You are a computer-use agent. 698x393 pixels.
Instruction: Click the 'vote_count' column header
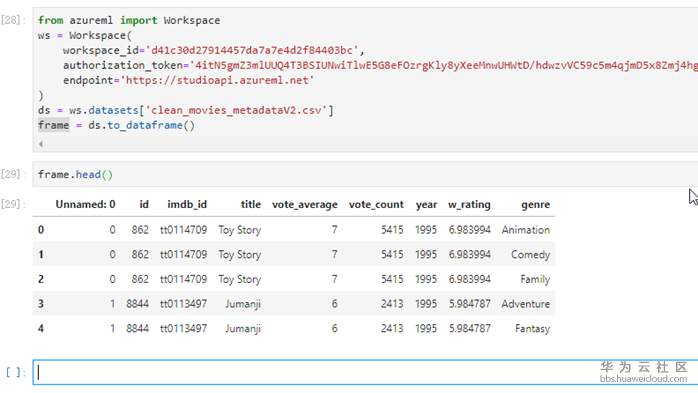[376, 205]
